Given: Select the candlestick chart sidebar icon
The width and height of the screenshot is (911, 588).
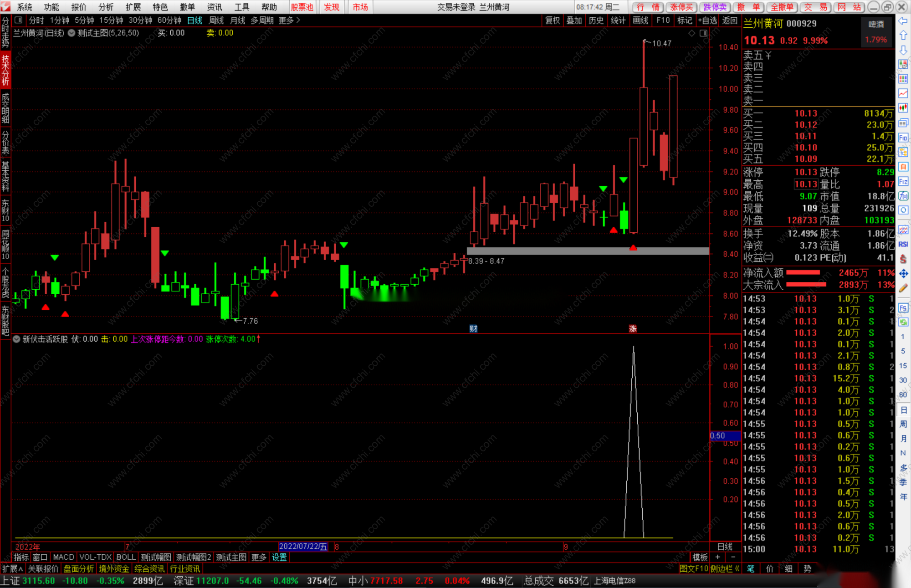Looking at the screenshot, I should click(x=903, y=108).
